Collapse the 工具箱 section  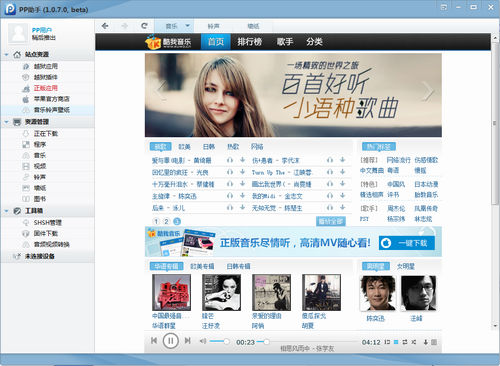coord(6,211)
